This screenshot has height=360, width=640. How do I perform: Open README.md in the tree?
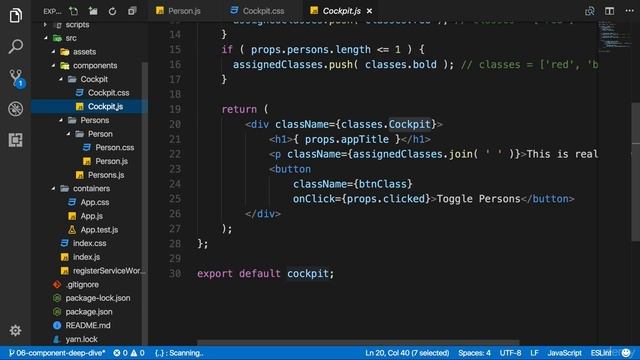click(x=88, y=325)
